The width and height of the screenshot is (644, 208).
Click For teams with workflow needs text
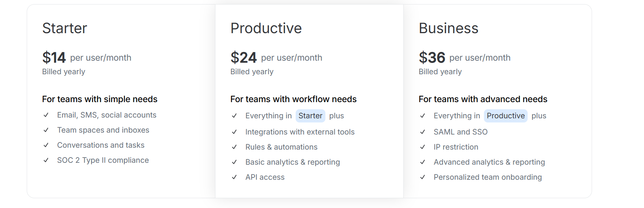click(293, 99)
